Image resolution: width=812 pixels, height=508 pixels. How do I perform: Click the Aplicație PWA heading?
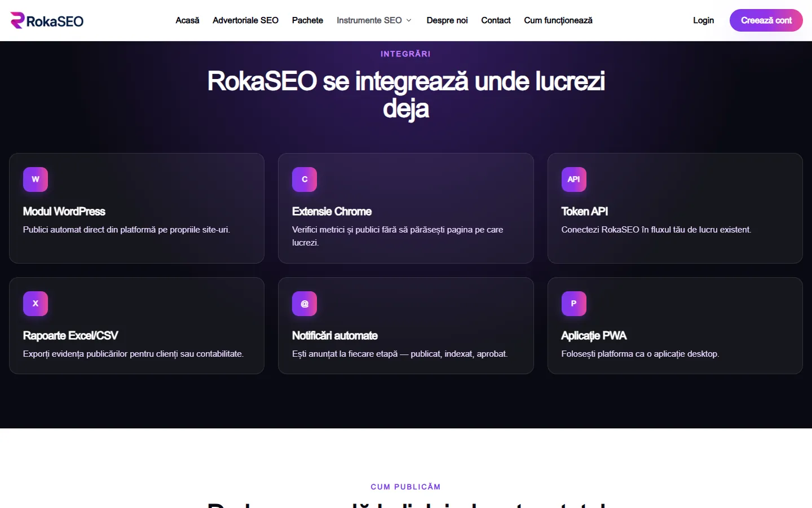[594, 336]
